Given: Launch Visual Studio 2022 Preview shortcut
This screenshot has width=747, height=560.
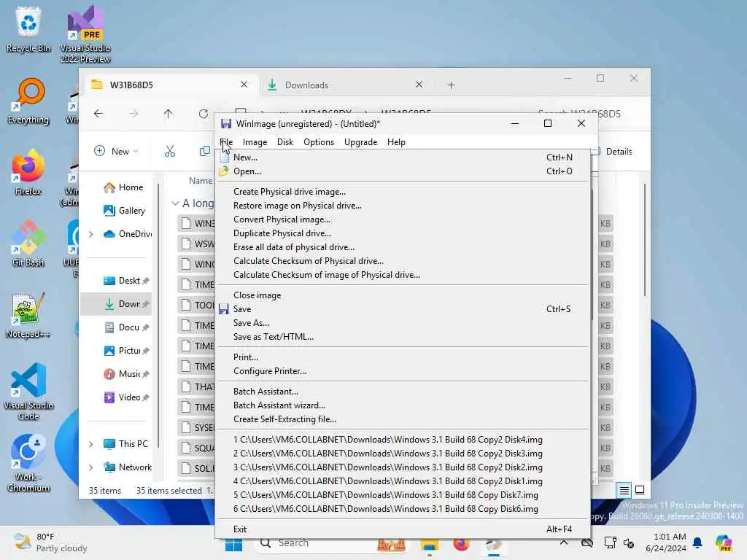Looking at the screenshot, I should click(85, 34).
